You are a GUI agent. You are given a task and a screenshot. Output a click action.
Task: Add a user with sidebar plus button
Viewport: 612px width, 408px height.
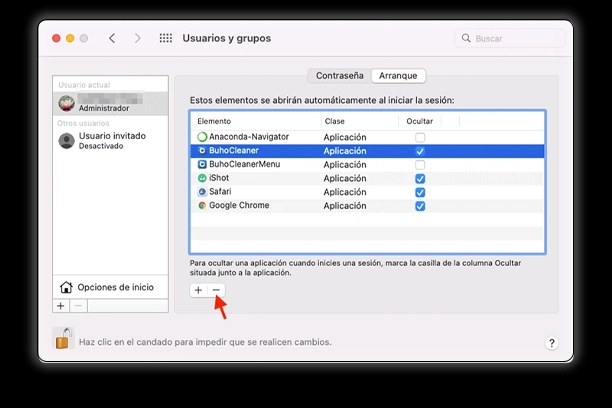(61, 306)
